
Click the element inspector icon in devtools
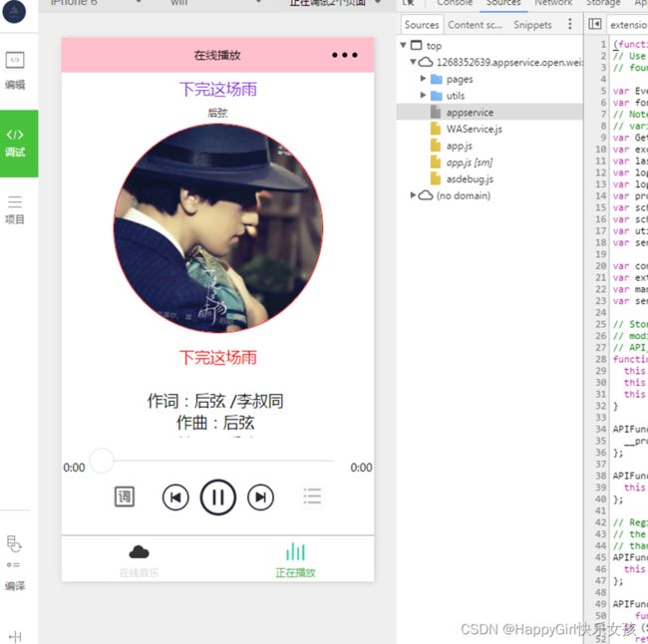click(409, 3)
